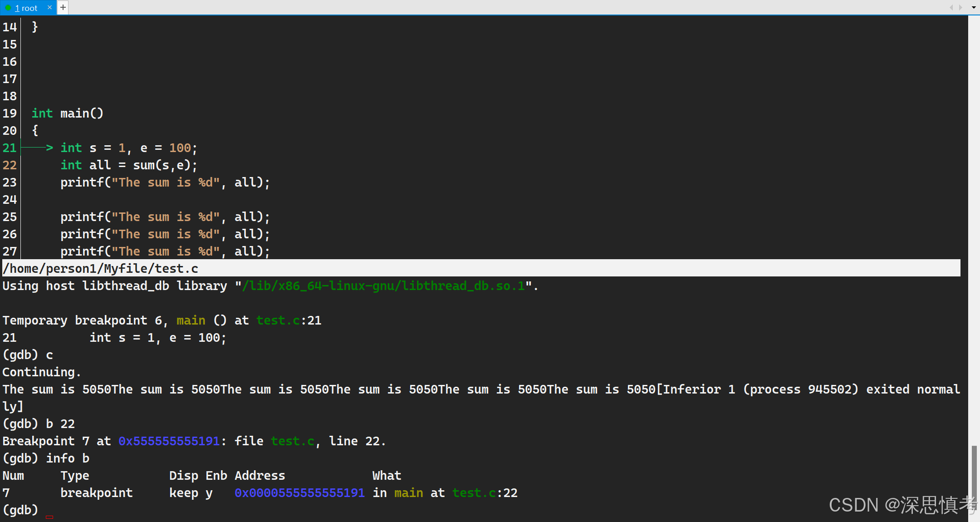Screen dimensions: 980x522
Task: Click 'test.c:22' location in breakpoint table
Action: tap(485, 492)
